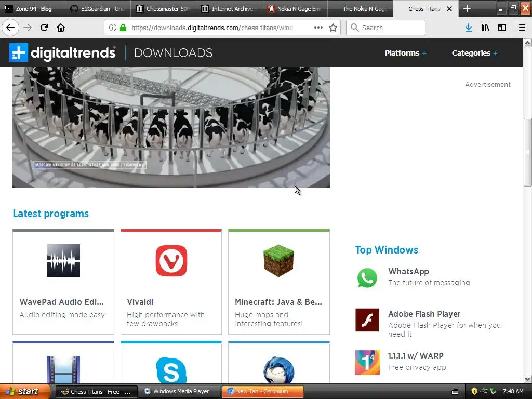Reload the page with the refresh icon
The height and width of the screenshot is (399, 532).
(44, 28)
